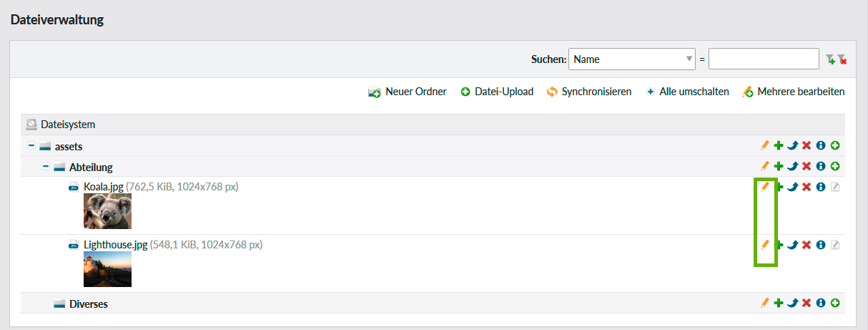
Task: Open the Lighthouse.jpg thumbnail image
Action: click(x=107, y=268)
